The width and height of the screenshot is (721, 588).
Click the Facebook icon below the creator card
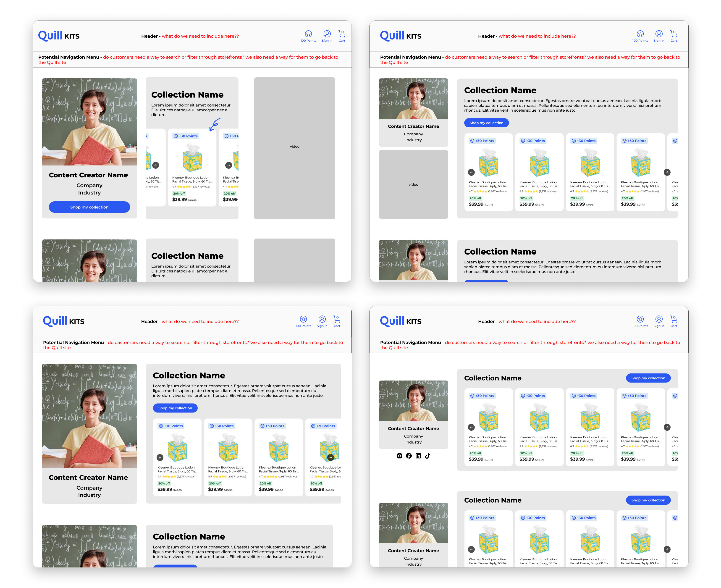(x=409, y=456)
